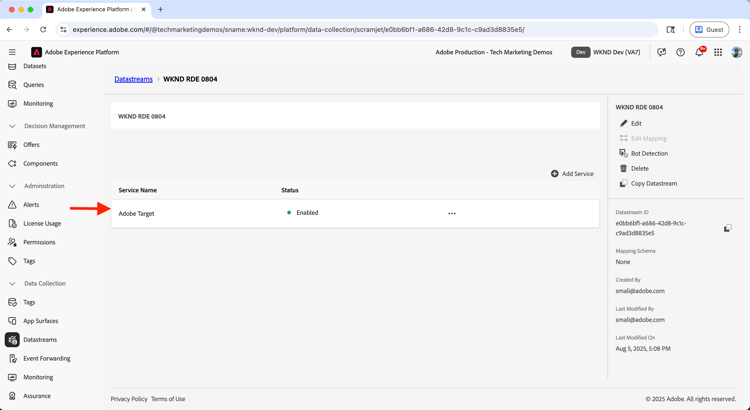This screenshot has width=750, height=410.
Task: Click Edit in the right panel
Action: 630,123
